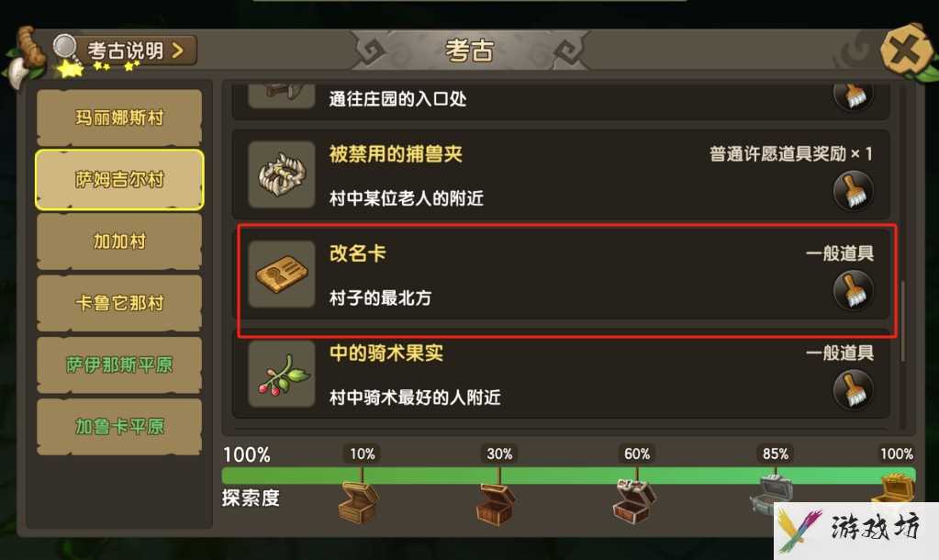Open the 30% exploration treasure chest
The image size is (939, 560).
(x=496, y=504)
